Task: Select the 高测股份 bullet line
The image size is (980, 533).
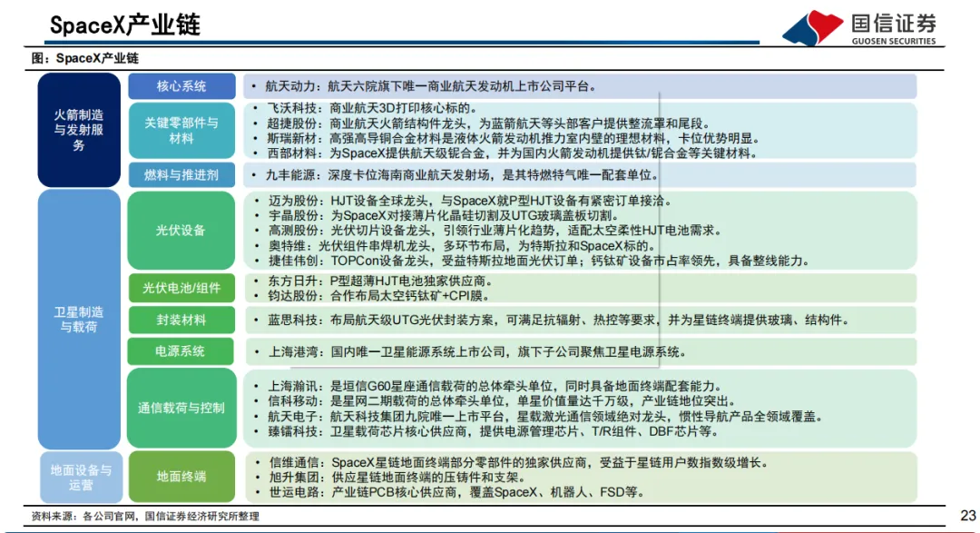Action: 488,231
